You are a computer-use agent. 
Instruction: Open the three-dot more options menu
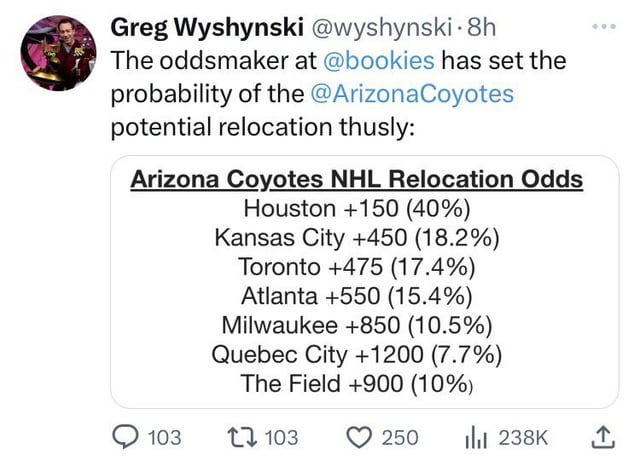pos(603,25)
